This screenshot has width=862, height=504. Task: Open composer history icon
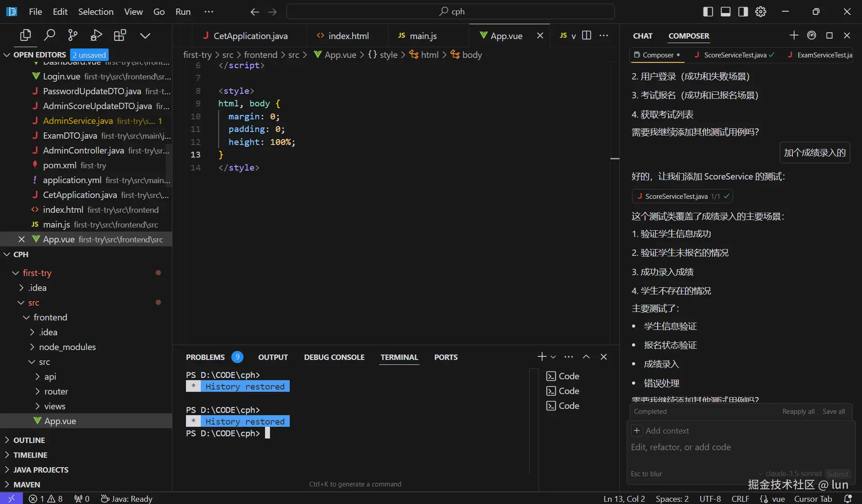coord(811,35)
